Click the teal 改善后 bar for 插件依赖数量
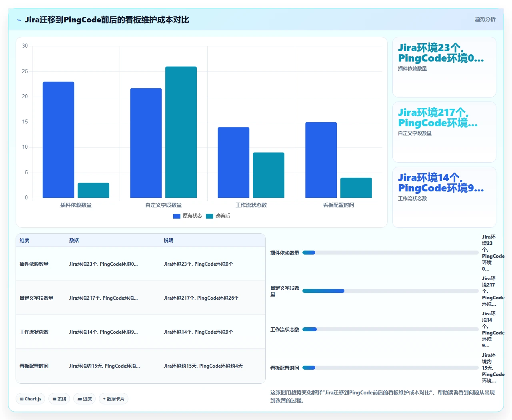The width and height of the screenshot is (512, 420). tap(93, 190)
